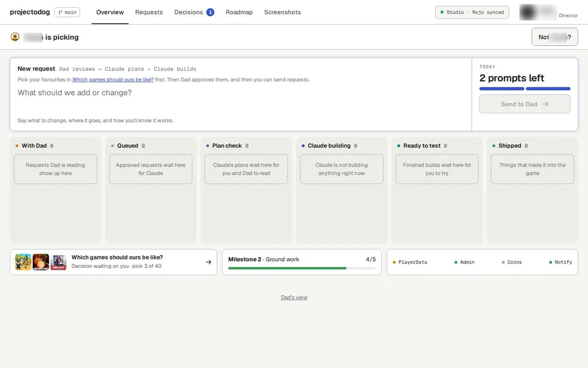The width and height of the screenshot is (588, 368).
Task: Switch to the Overview tab
Action: click(110, 12)
